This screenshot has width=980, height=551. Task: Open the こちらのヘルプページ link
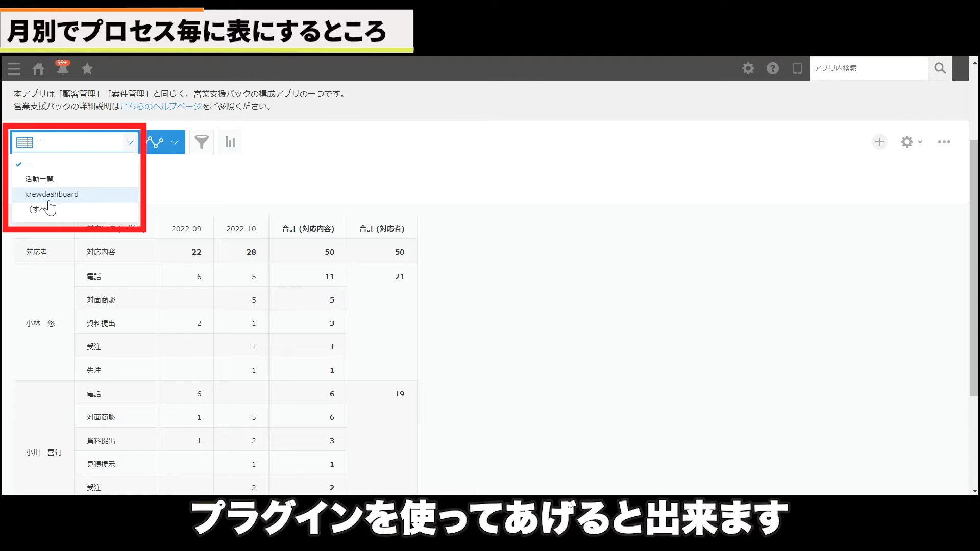point(161,106)
